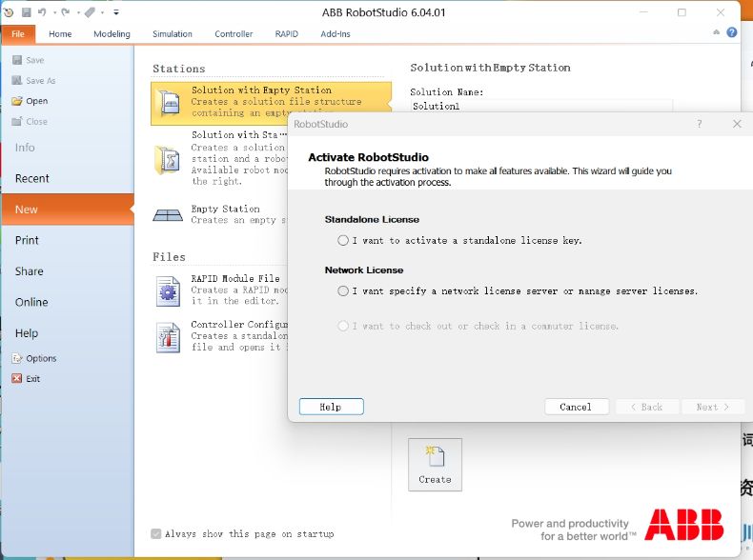Viewport: 753px width, 560px height.
Task: Click the Solution with Station and Robot icon
Action: 169,159
